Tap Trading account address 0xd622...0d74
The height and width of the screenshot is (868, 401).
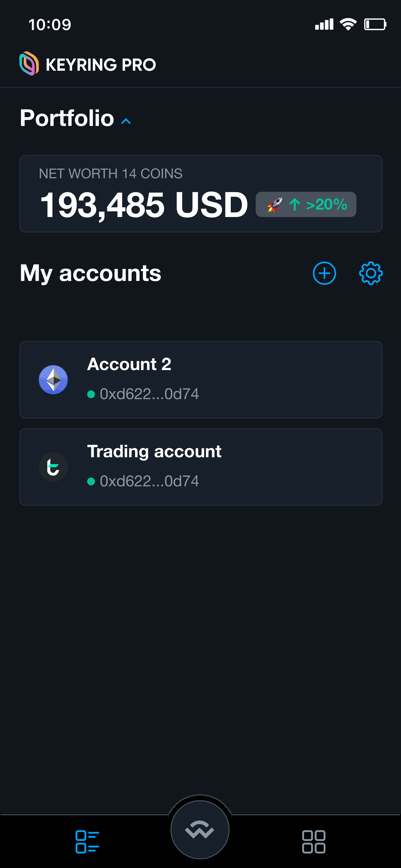pos(149,481)
